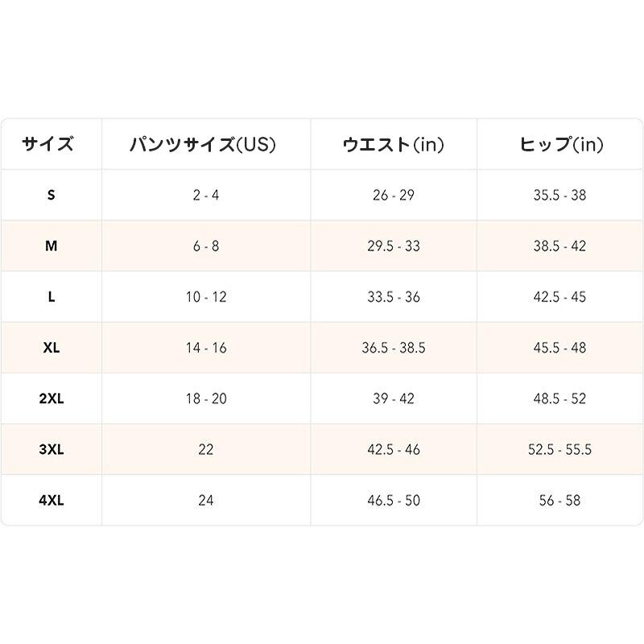The height and width of the screenshot is (644, 644).
Task: Select the M size row label
Action: pyautogui.click(x=51, y=246)
